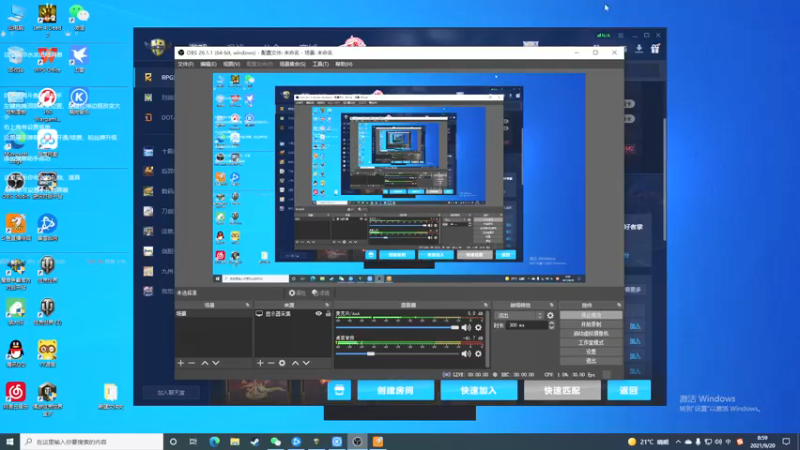Switch to OBS taskbar icon
Image resolution: width=800 pixels, height=450 pixels.
(x=357, y=441)
